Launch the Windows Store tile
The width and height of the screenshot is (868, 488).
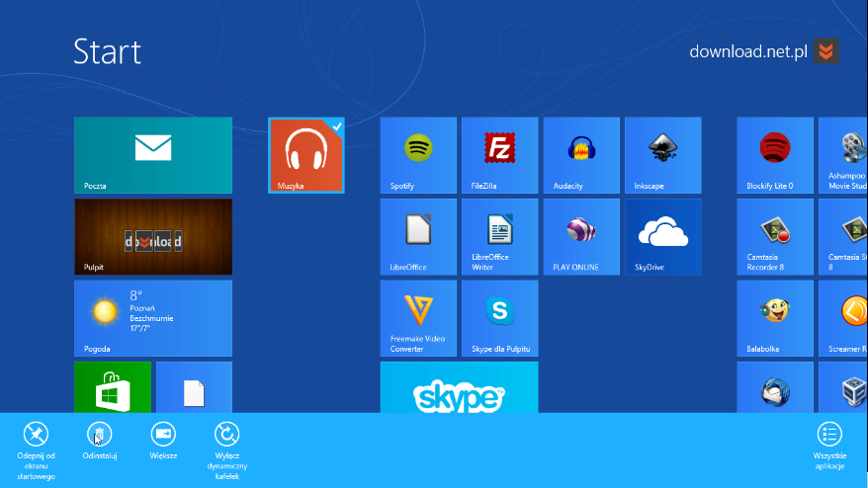pos(113,387)
